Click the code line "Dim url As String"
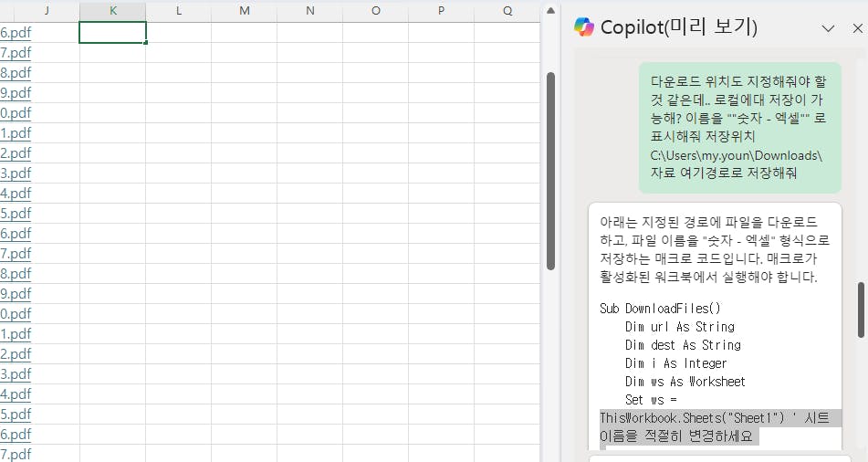Screen dimensions: 868x462 point(680,327)
